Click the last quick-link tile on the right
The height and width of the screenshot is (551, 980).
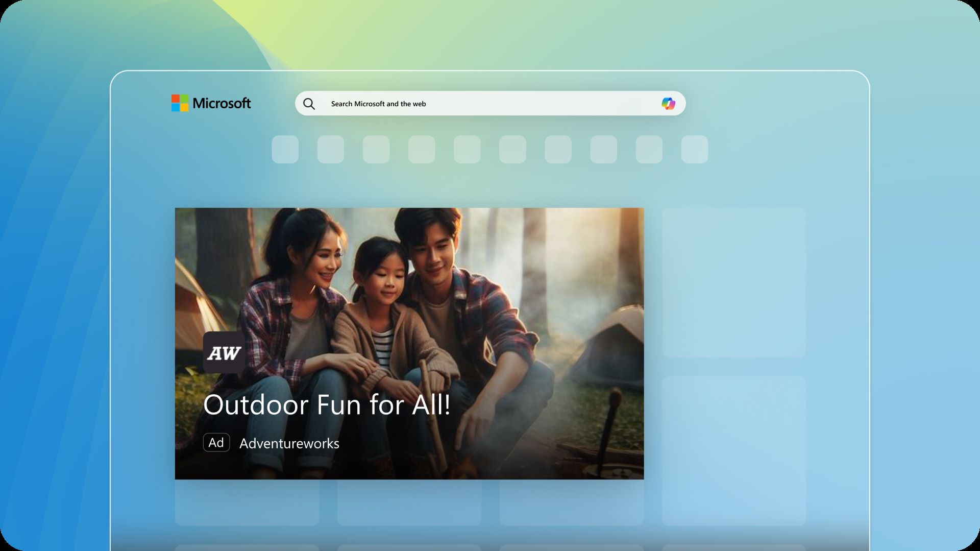click(695, 149)
